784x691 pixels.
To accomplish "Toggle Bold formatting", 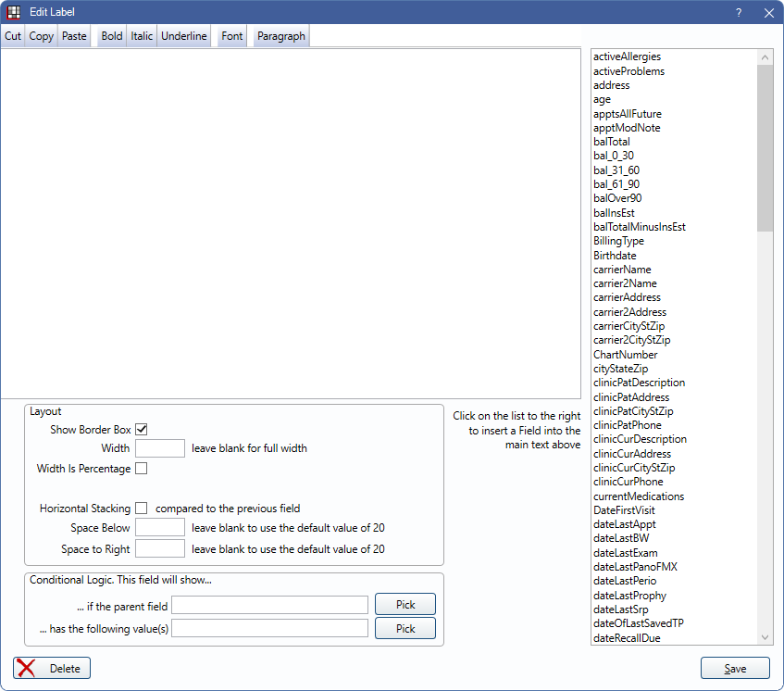I will (112, 36).
